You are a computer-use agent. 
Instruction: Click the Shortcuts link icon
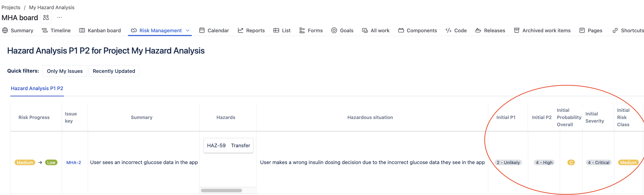coord(615,30)
